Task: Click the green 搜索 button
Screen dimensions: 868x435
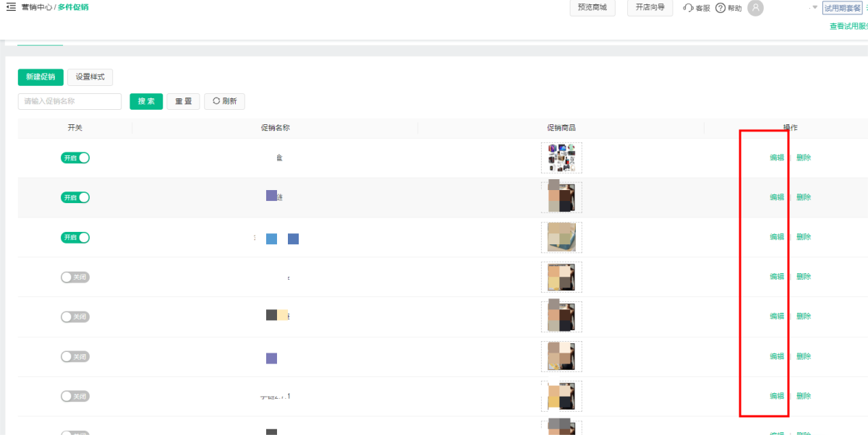Action: tap(146, 101)
